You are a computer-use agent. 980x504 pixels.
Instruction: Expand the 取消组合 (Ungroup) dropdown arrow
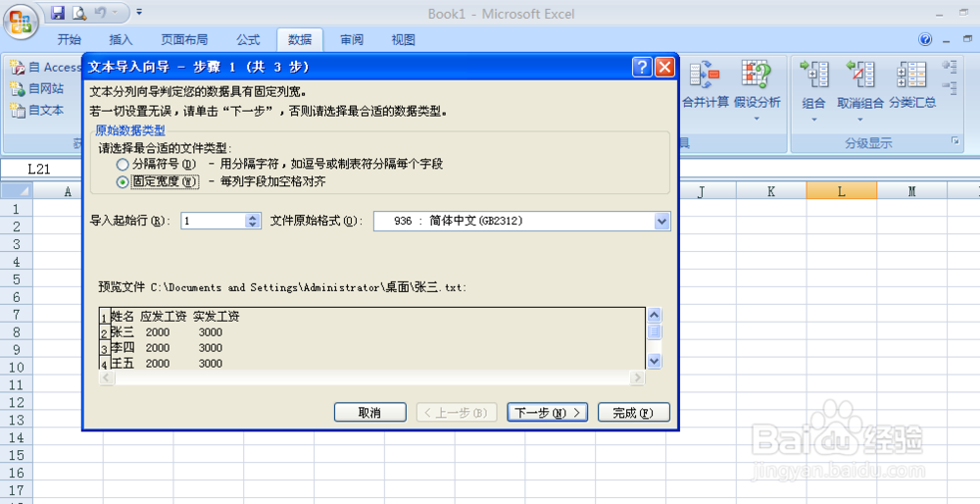click(x=860, y=119)
